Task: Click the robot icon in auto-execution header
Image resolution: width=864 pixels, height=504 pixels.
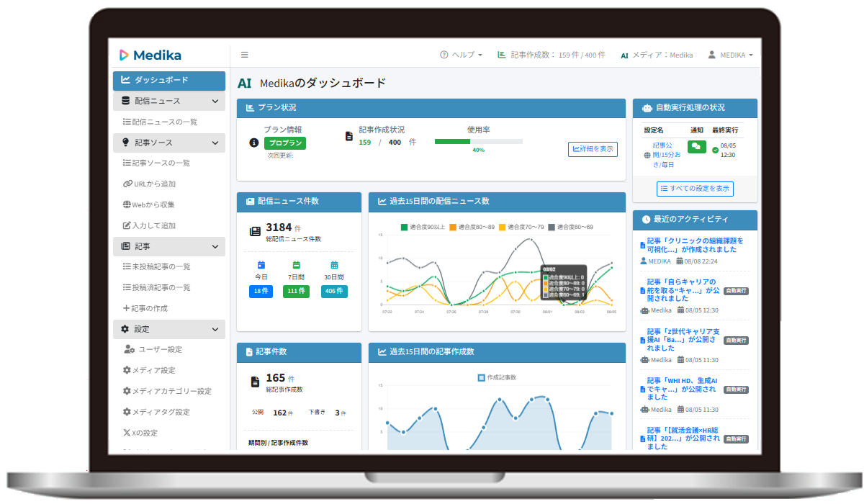Action: pyautogui.click(x=647, y=108)
